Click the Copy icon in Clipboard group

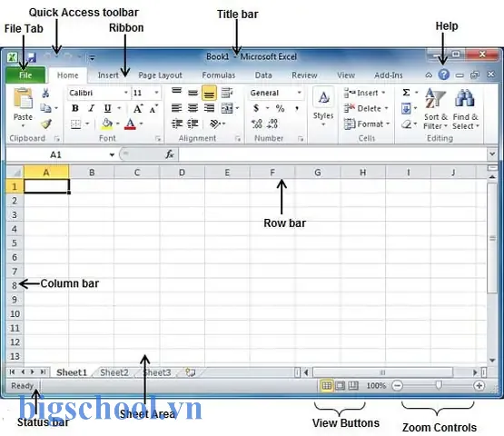tap(45, 108)
